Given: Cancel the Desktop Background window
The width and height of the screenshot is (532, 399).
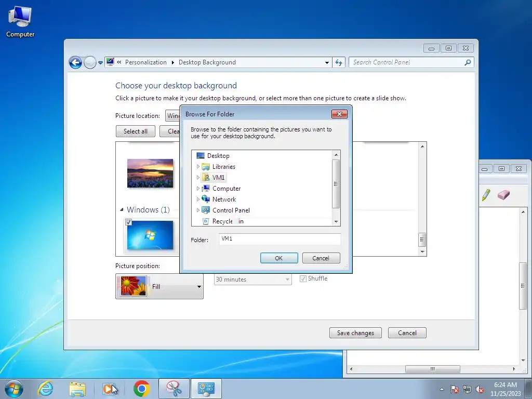Looking at the screenshot, I should (x=407, y=333).
